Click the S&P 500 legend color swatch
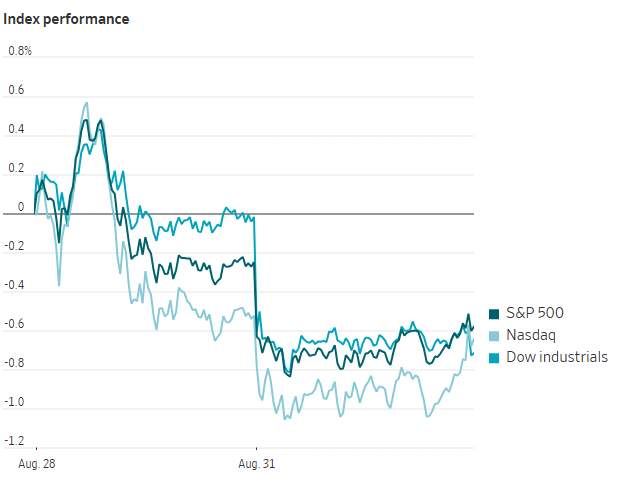The height and width of the screenshot is (478, 620). click(494, 314)
